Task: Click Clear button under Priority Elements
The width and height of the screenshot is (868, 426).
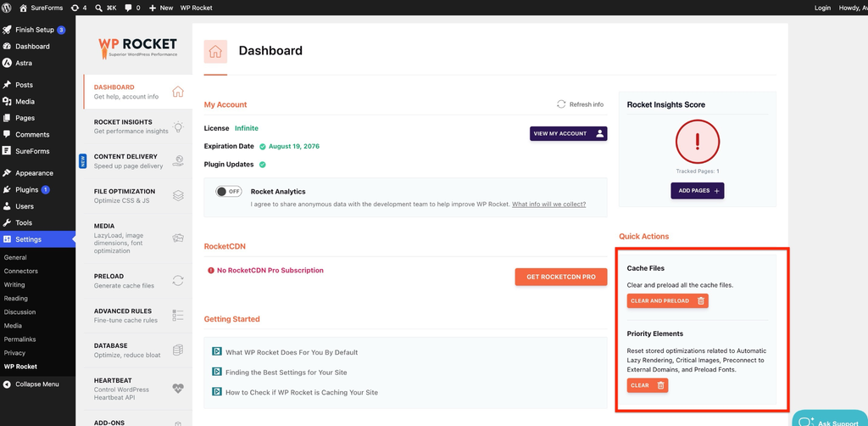Action: pos(648,385)
